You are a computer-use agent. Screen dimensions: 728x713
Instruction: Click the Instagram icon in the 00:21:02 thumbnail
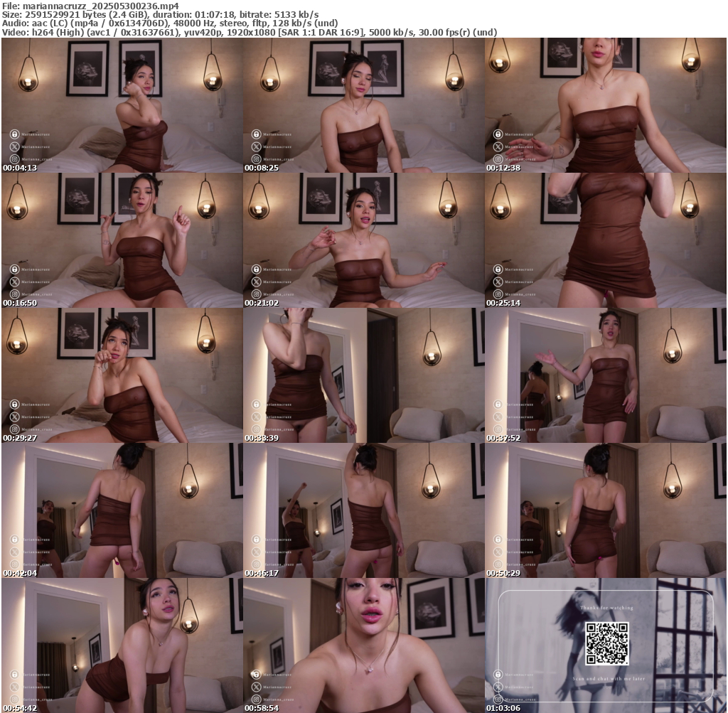(256, 294)
